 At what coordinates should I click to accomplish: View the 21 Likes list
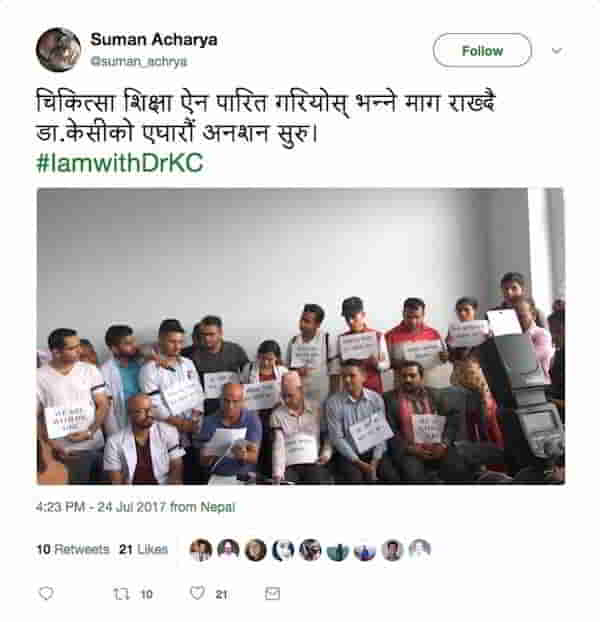click(x=144, y=549)
